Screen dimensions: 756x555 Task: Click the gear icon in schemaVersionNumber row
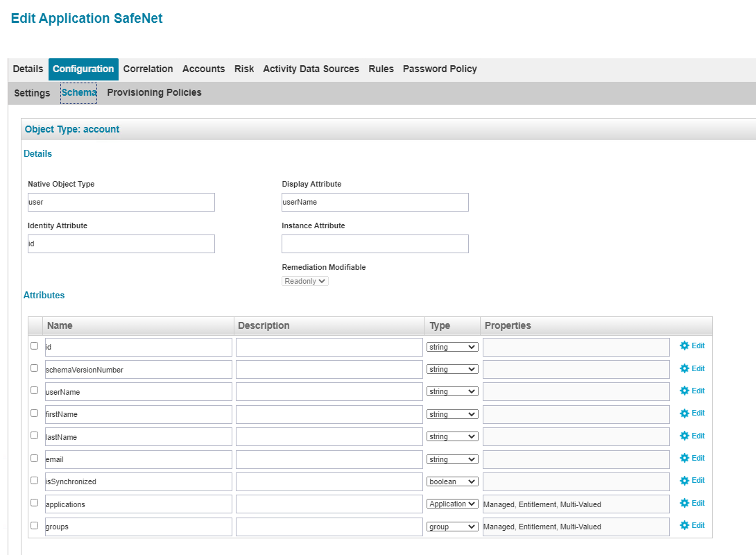pos(684,369)
